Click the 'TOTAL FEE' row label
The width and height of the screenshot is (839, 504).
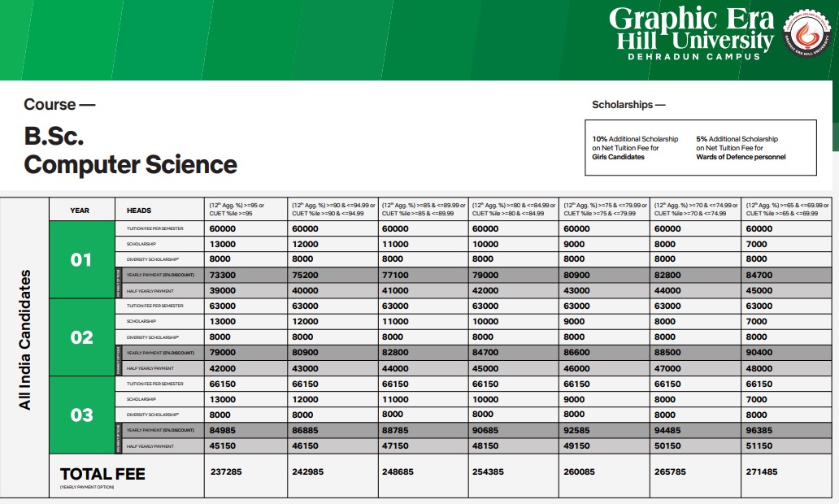(x=102, y=474)
